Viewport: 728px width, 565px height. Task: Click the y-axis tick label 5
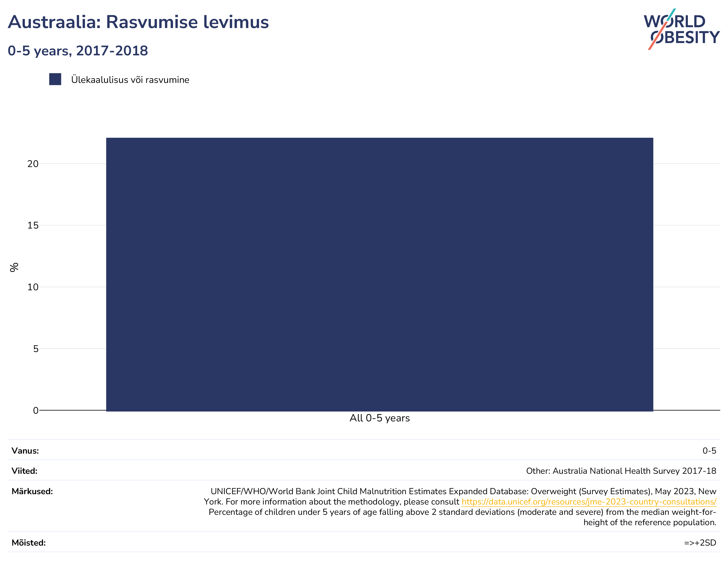36,349
